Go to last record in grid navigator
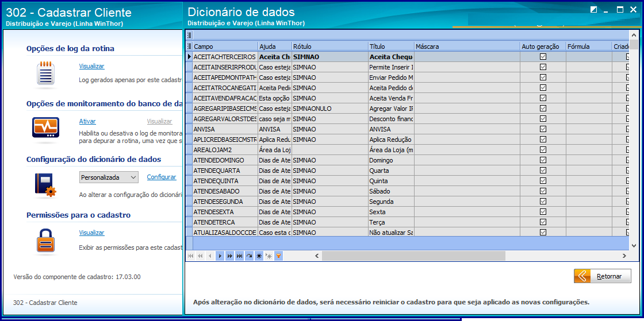Screen dimensions: 644x321 (239, 256)
